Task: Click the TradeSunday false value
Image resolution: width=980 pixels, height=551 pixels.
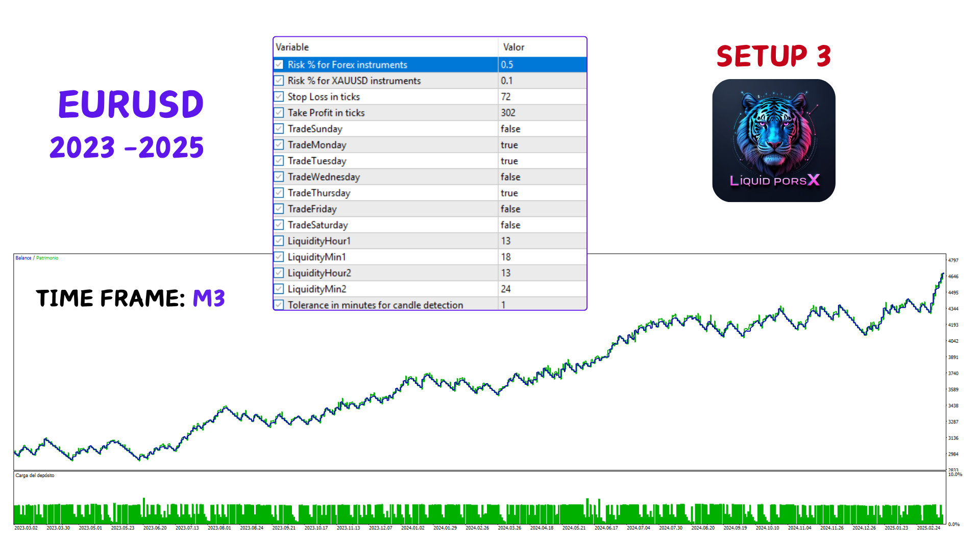Action: click(x=510, y=129)
